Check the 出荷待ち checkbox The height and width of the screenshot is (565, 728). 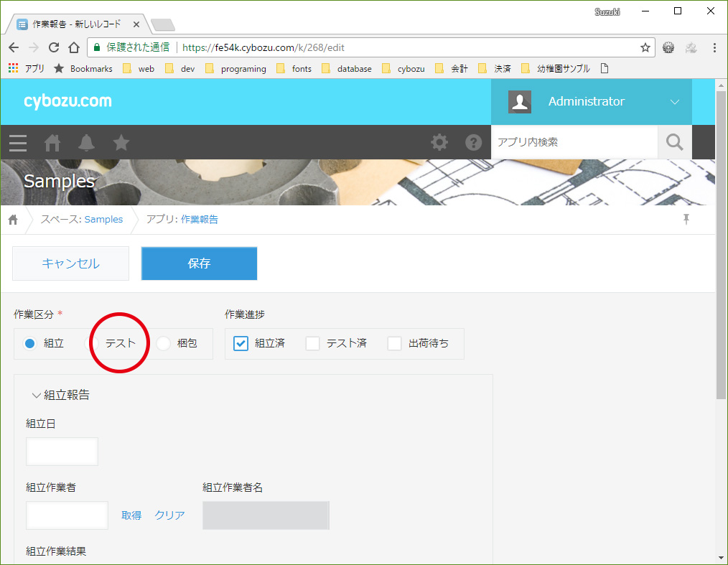tap(394, 344)
